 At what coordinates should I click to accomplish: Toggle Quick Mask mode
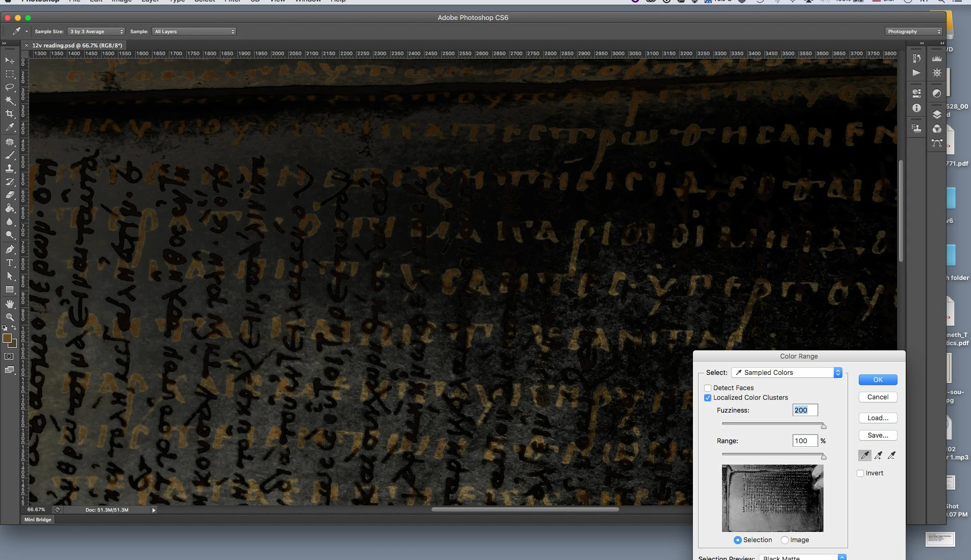coord(9,357)
